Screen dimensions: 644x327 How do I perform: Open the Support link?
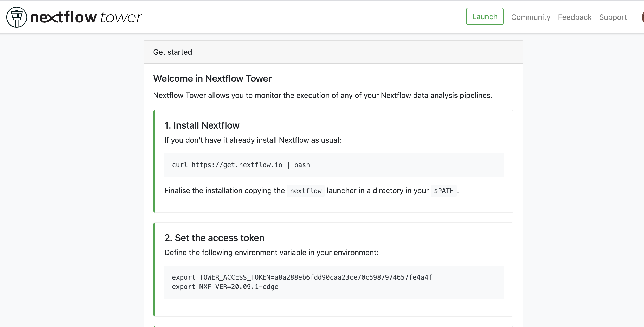tap(613, 17)
